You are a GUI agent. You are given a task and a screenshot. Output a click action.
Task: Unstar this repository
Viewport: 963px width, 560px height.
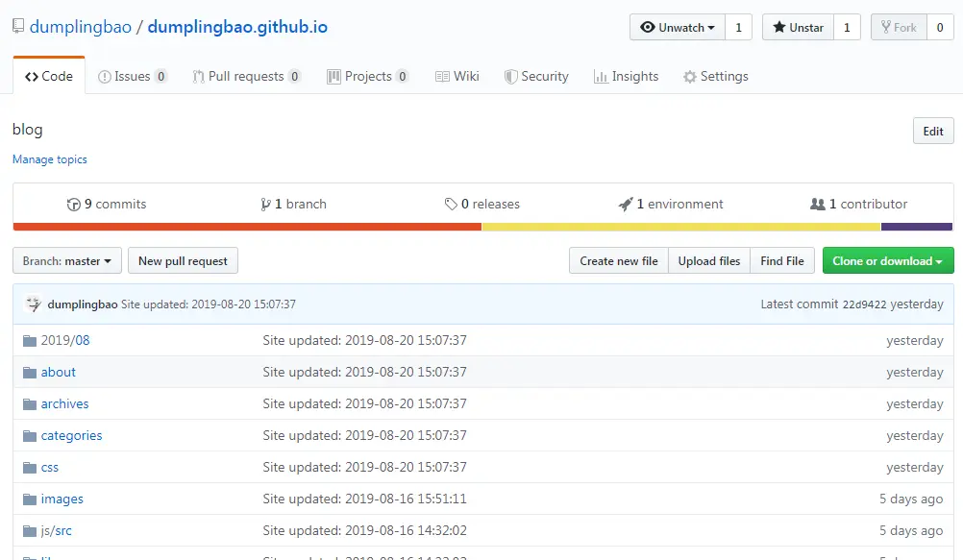click(x=798, y=27)
